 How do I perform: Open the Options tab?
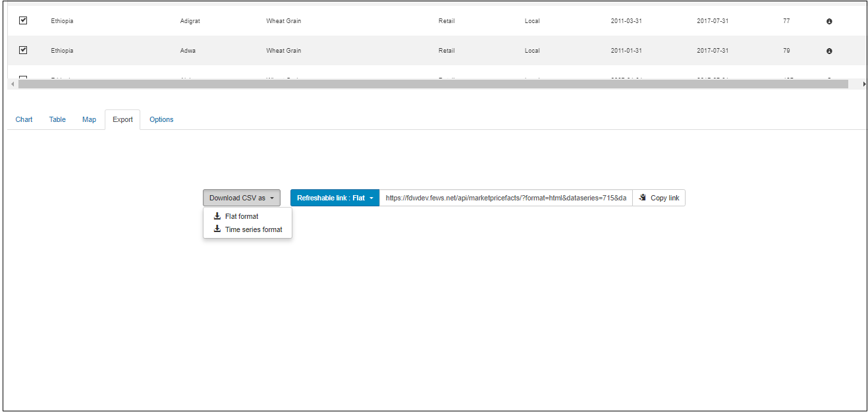pyautogui.click(x=161, y=119)
